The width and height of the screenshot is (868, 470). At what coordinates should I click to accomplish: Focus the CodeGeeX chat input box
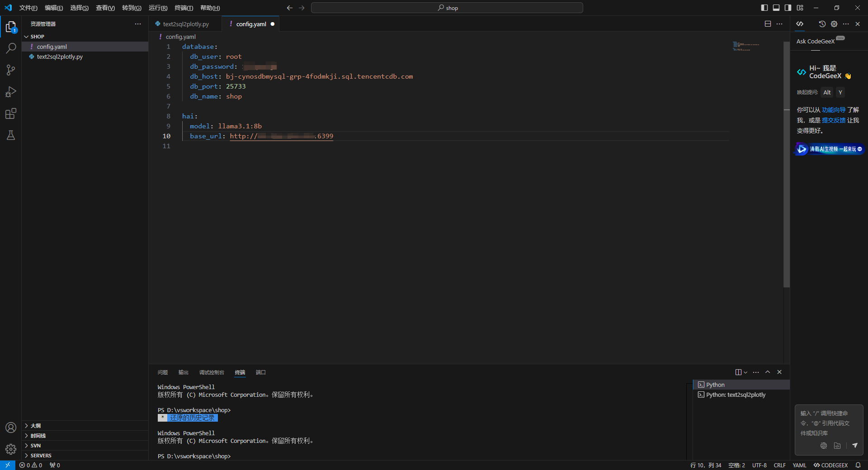pos(829,423)
